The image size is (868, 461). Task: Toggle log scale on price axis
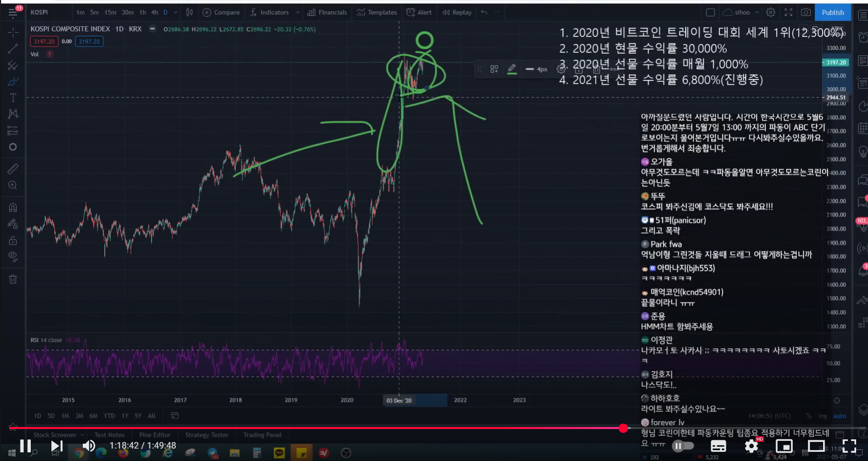click(823, 416)
